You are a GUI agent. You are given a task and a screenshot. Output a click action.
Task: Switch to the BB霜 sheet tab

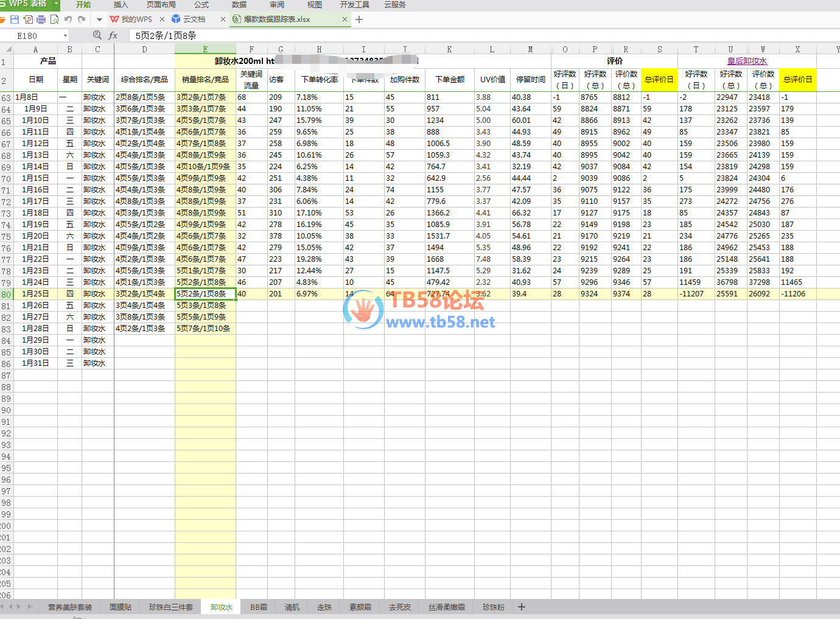click(x=259, y=607)
